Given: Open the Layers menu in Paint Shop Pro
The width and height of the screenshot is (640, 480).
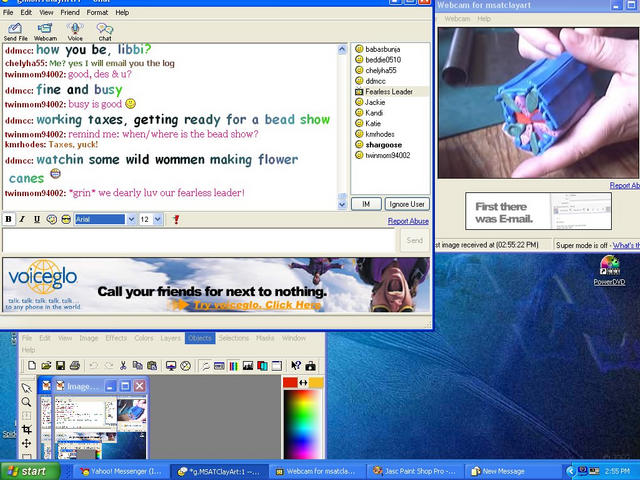Looking at the screenshot, I should 170,338.
